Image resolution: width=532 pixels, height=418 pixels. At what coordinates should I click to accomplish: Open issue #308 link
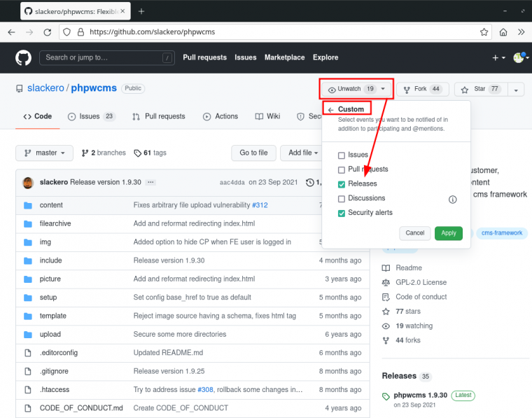click(x=205, y=390)
